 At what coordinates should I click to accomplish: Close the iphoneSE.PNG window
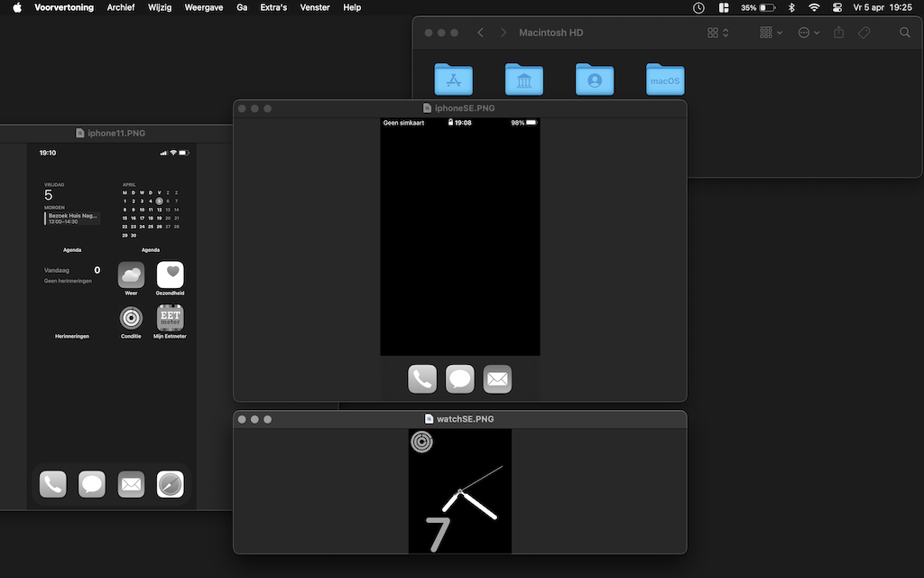(x=242, y=108)
